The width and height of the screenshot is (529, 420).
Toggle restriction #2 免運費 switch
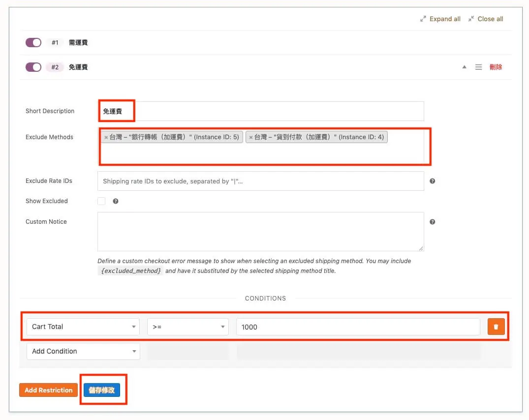tap(33, 67)
